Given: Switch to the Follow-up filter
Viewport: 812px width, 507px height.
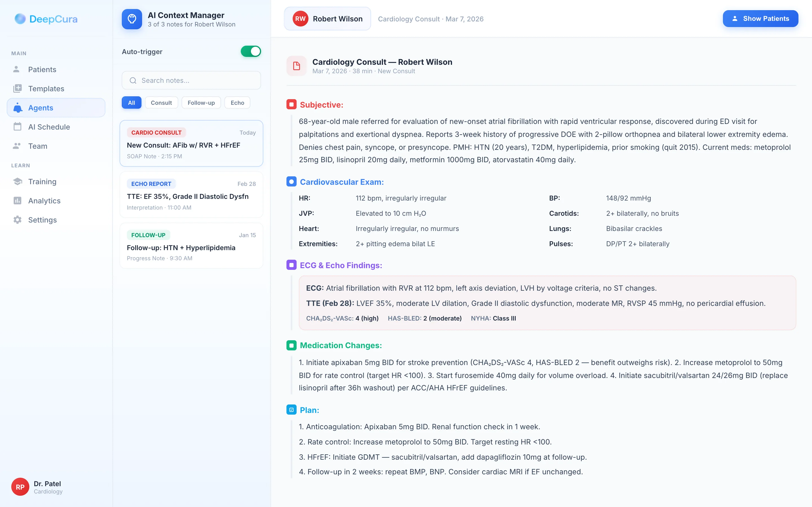Looking at the screenshot, I should point(201,103).
